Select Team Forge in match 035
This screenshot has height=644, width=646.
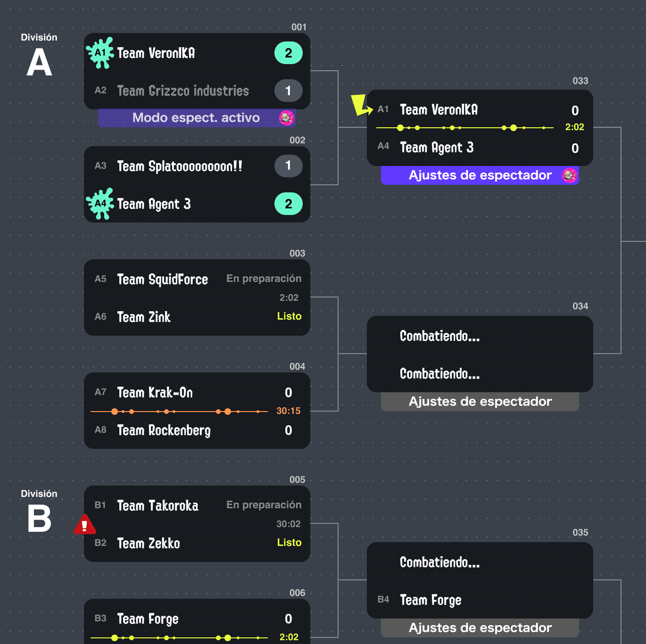[431, 600]
